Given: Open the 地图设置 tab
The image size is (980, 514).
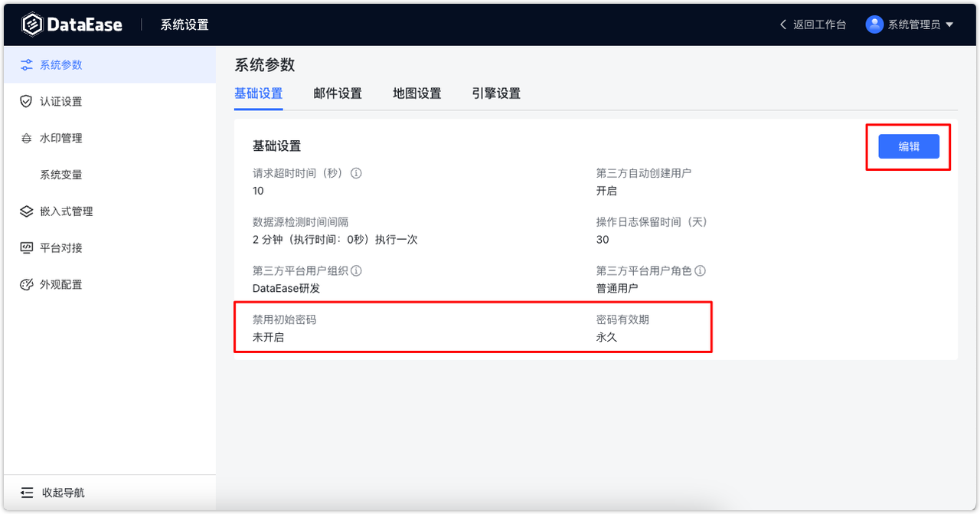Looking at the screenshot, I should tap(416, 93).
